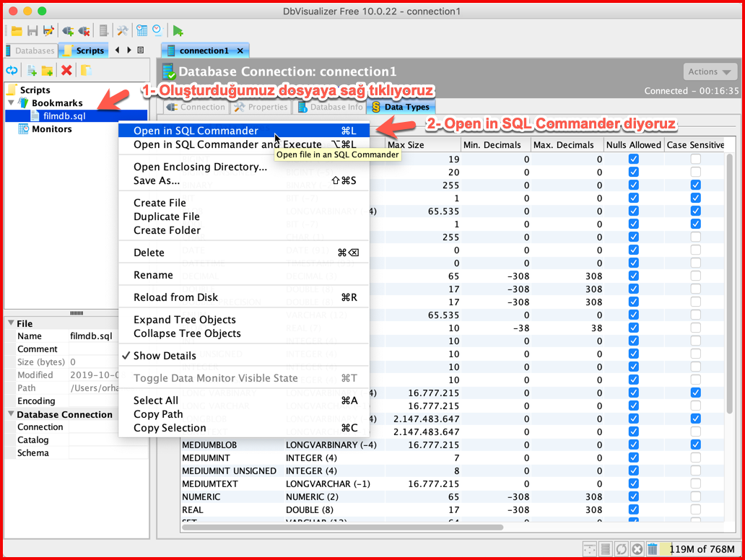Click the clock with sheet icon
745x560 pixels.
pyautogui.click(x=157, y=31)
